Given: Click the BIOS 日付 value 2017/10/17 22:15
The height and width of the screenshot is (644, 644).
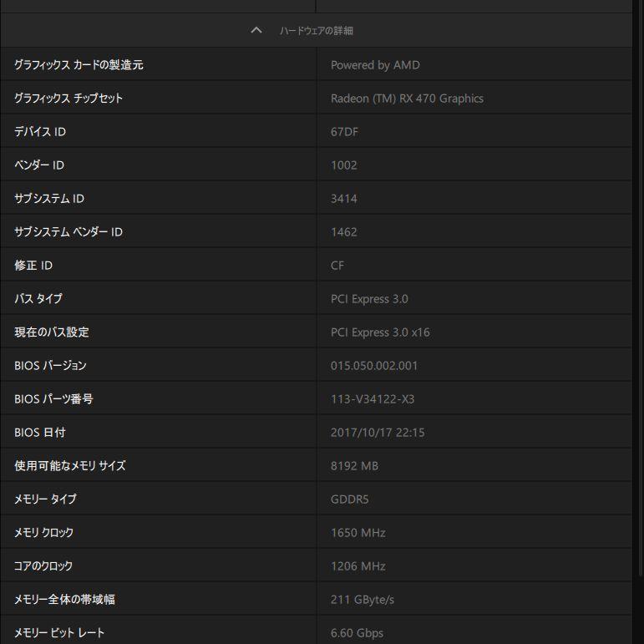Looking at the screenshot, I should point(378,433).
